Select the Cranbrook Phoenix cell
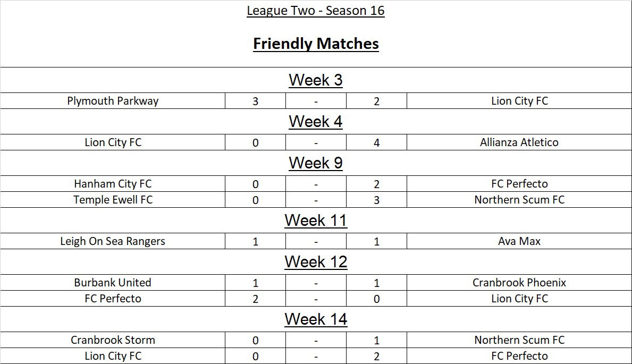The width and height of the screenshot is (632, 364). 519,283
